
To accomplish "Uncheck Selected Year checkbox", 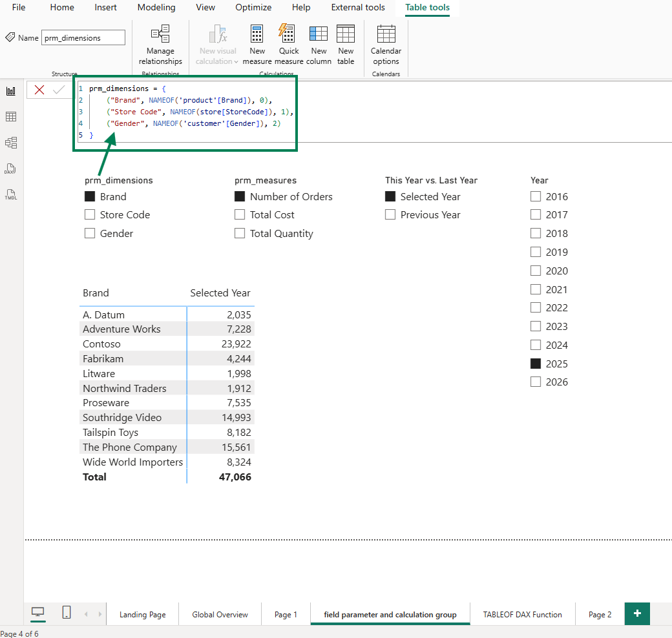I will click(x=390, y=196).
